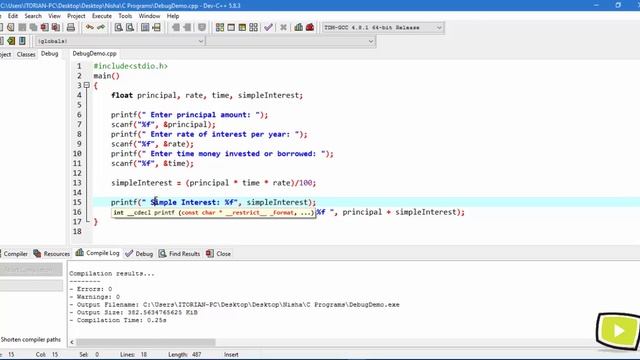Viewport: 640px width, 360px height.
Task: Open the Edit menu
Action: coord(13,16)
